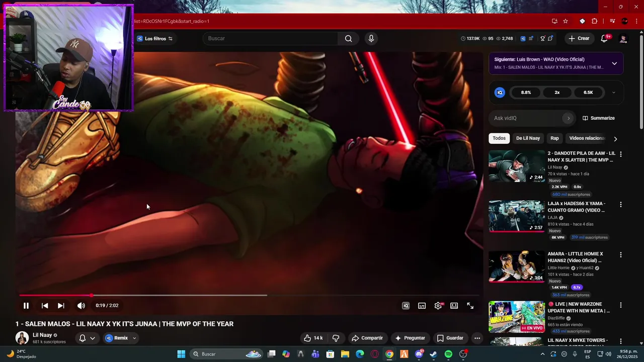Open LIVE NEW WARZONE UPDATE stream thumbnail

517,317
